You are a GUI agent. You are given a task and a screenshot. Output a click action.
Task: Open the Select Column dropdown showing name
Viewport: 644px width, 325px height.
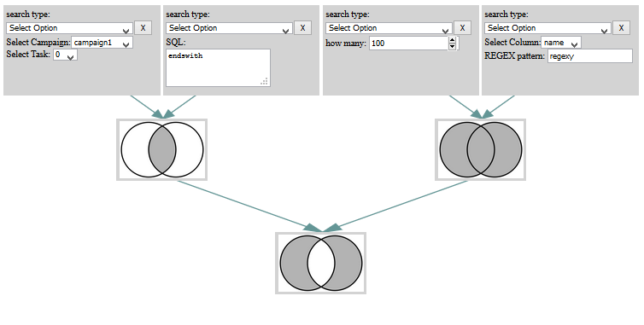tap(561, 43)
